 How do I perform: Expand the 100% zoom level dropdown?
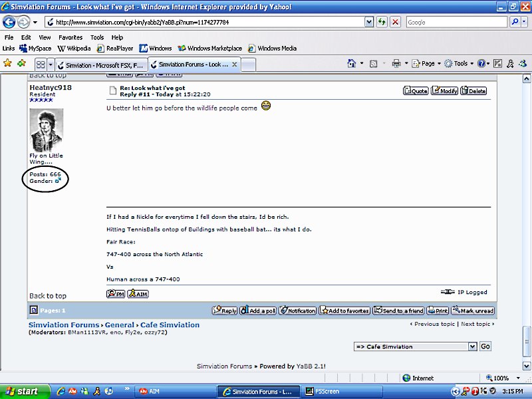coord(518,378)
